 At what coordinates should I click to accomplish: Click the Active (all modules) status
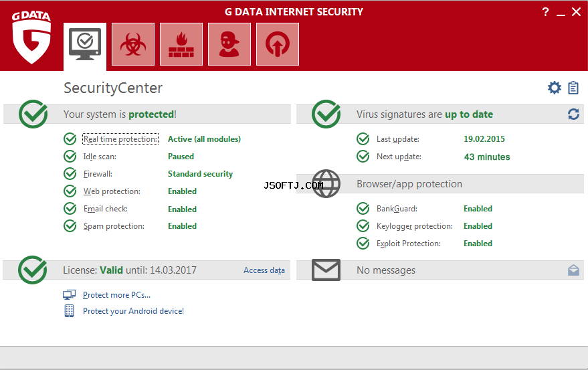pos(204,139)
